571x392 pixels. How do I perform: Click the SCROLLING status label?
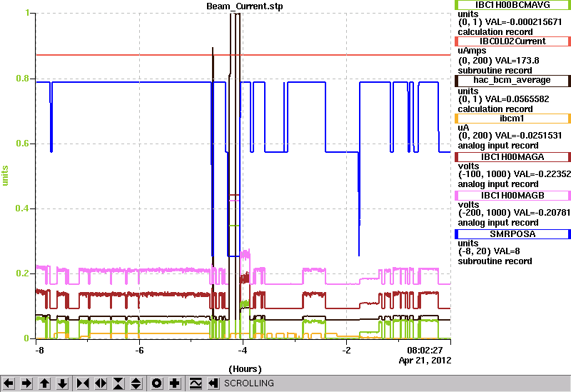click(249, 383)
